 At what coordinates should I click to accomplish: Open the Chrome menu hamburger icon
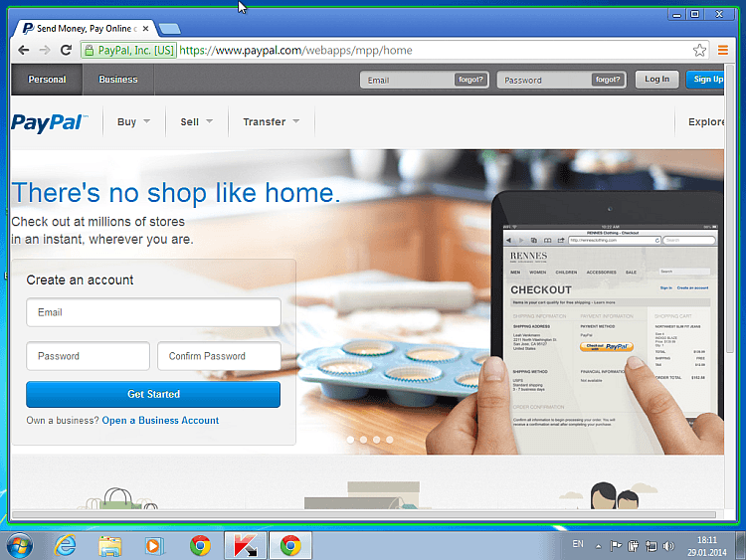click(723, 50)
